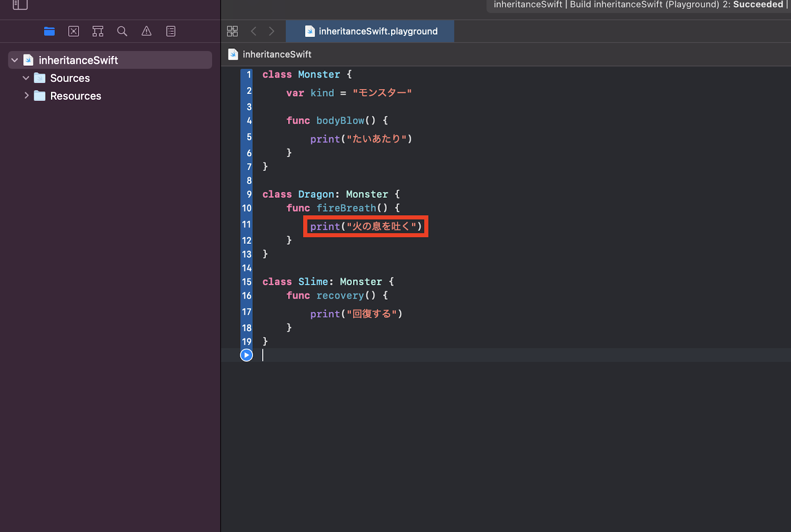791x532 pixels.
Task: Click the Build Succeeded activity status
Action: pyautogui.click(x=638, y=5)
